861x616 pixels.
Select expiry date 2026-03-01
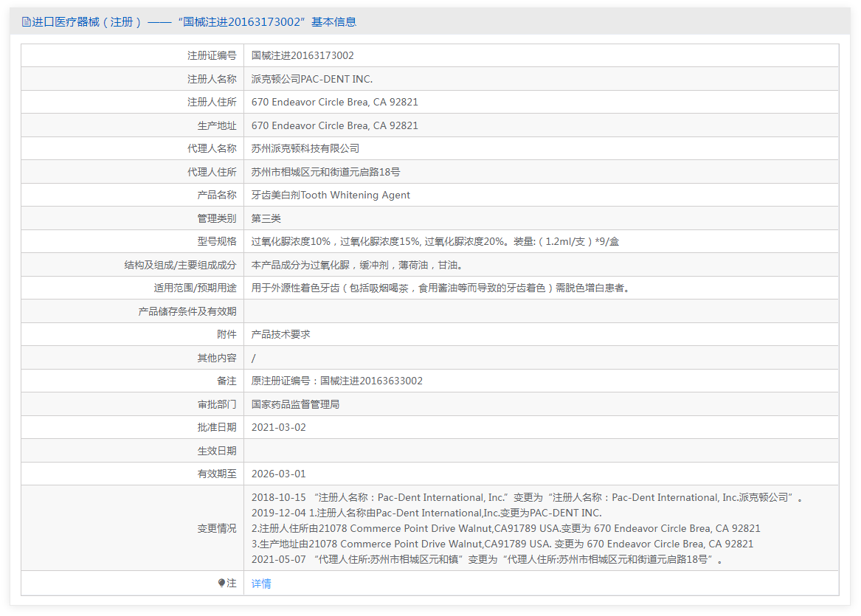279,474
